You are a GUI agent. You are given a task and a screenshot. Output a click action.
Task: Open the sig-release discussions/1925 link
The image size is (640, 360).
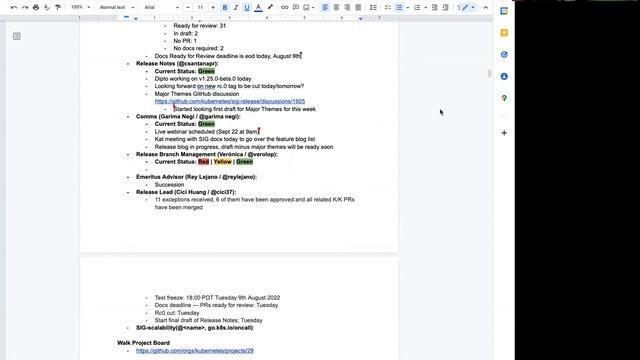pyautogui.click(x=230, y=101)
